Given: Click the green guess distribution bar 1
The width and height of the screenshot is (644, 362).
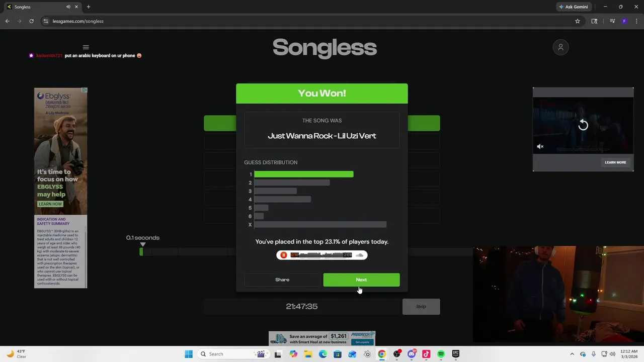Looking at the screenshot, I should (x=304, y=174).
